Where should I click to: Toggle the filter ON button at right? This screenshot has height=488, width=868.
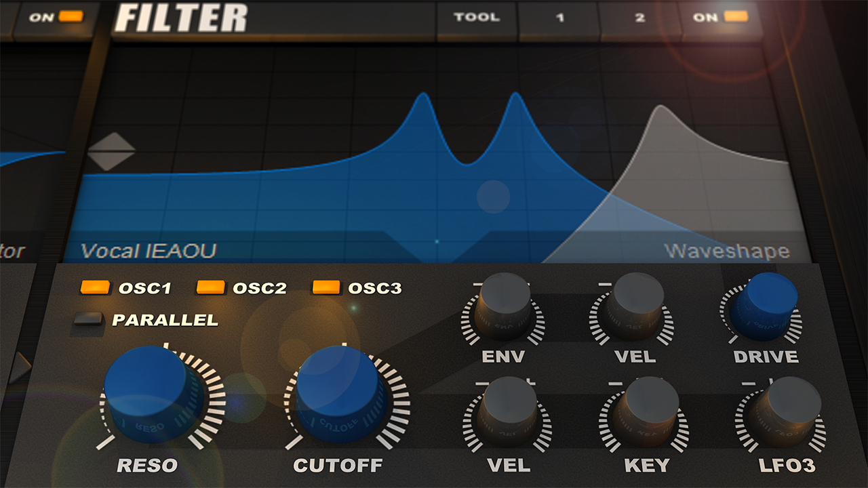pyautogui.click(x=722, y=18)
